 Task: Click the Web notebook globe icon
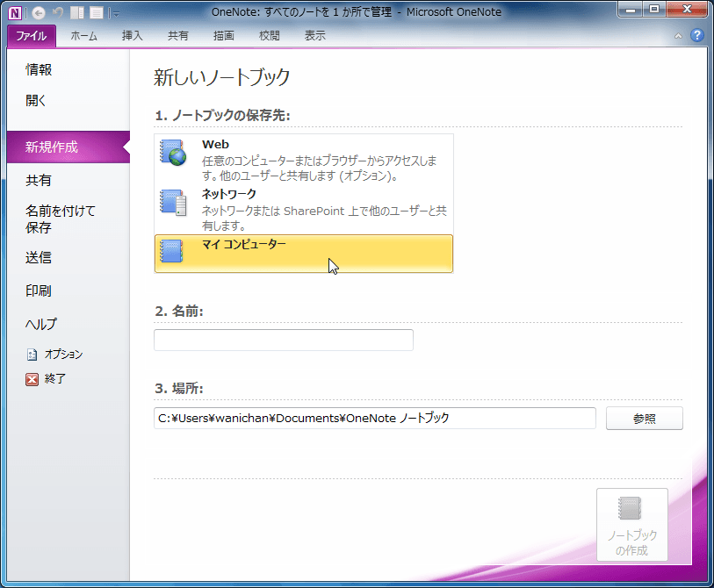(173, 153)
